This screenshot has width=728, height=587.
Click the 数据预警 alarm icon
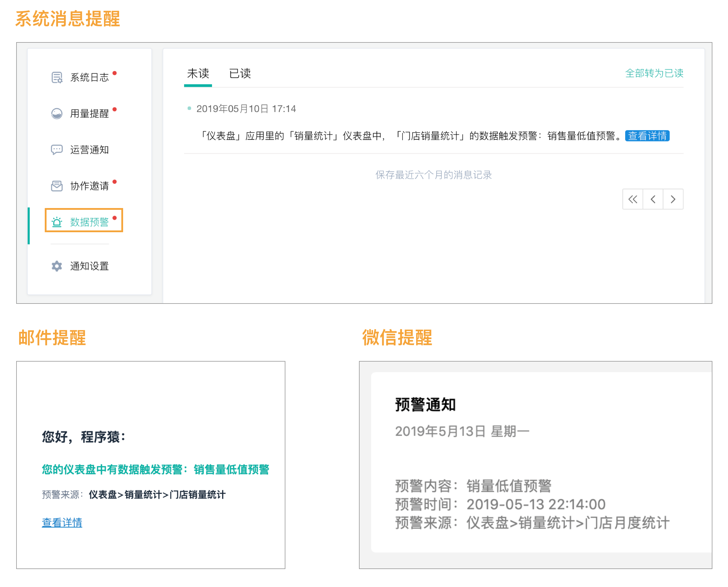pos(57,222)
